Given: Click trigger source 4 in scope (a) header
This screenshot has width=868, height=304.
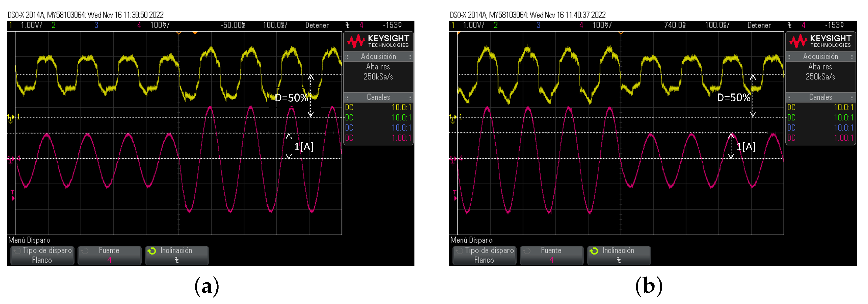Looking at the screenshot, I should [x=361, y=25].
